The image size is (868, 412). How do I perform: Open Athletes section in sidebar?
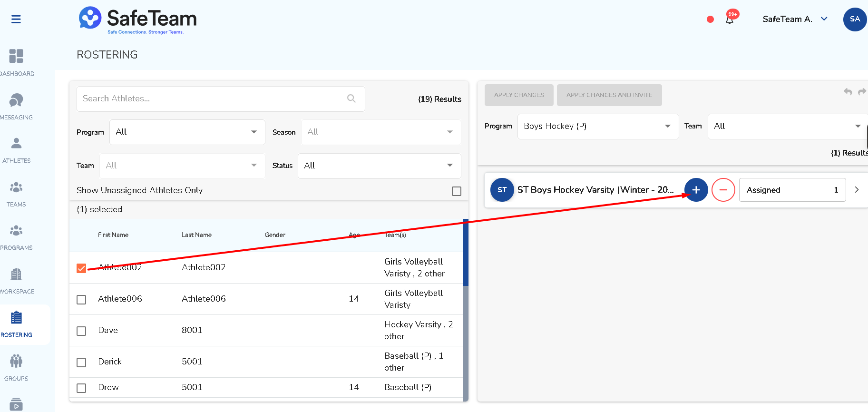[x=16, y=150]
